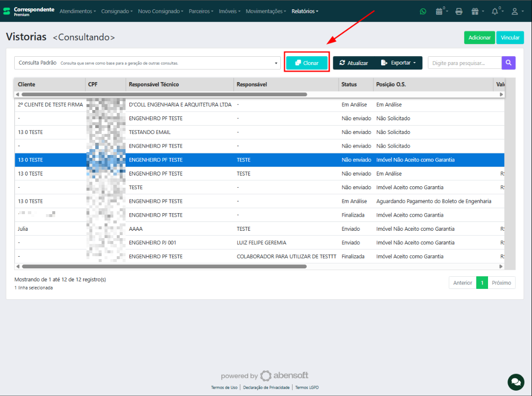Click the printer icon in navbar
Image resolution: width=532 pixels, height=396 pixels.
click(x=459, y=11)
